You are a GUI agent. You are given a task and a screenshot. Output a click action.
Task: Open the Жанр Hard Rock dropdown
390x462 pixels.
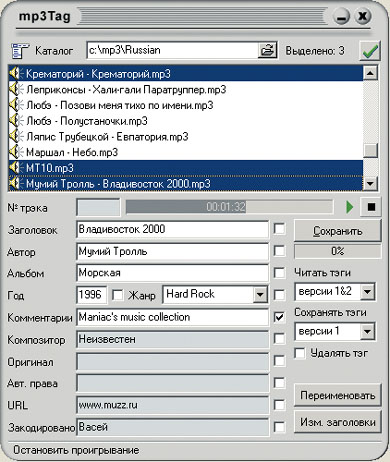pos(260,295)
